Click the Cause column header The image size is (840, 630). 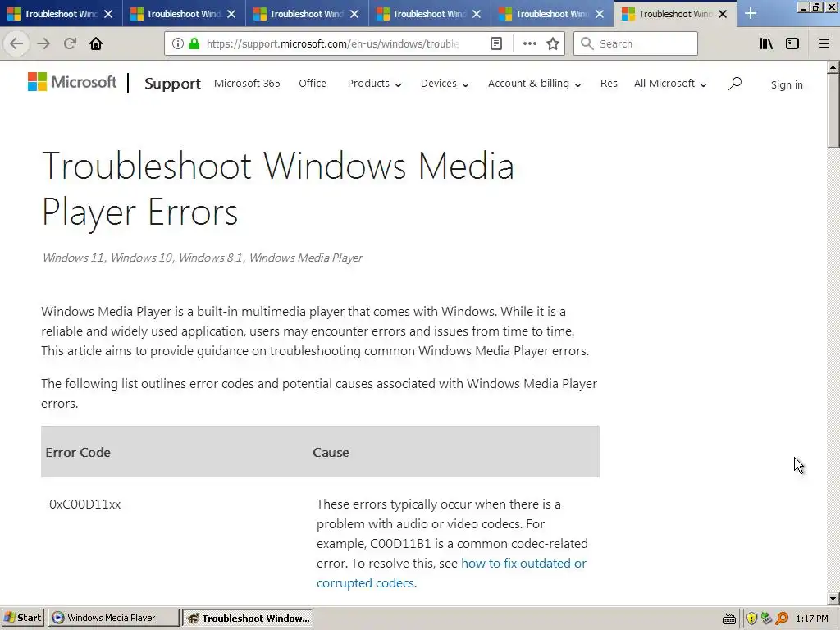tap(331, 452)
